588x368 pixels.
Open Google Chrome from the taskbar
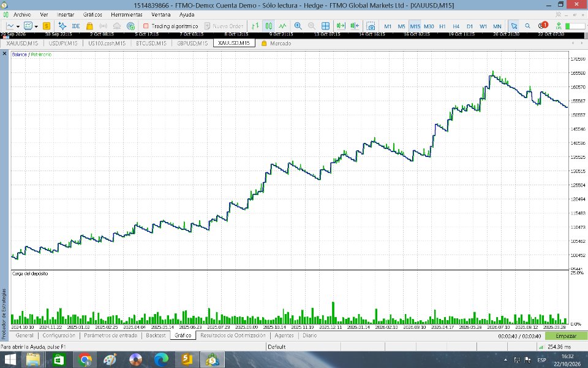point(85,360)
